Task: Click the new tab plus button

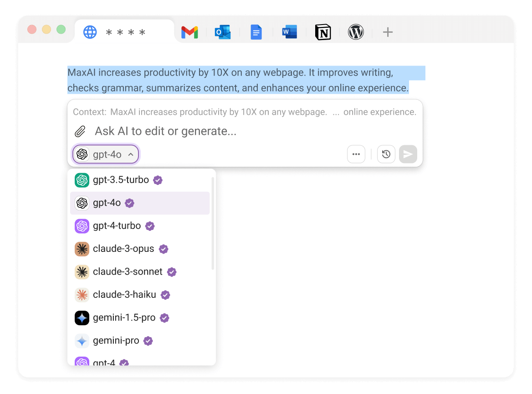Action: point(388,32)
